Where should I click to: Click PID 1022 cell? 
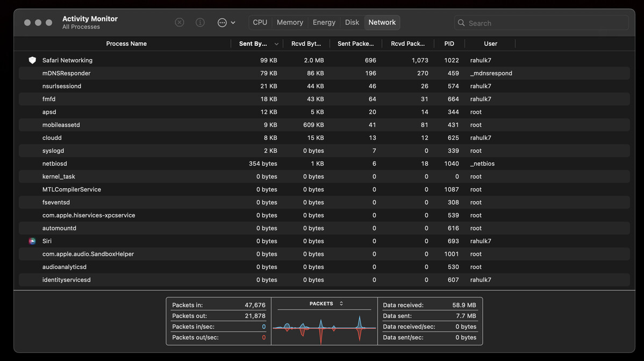[x=452, y=60]
